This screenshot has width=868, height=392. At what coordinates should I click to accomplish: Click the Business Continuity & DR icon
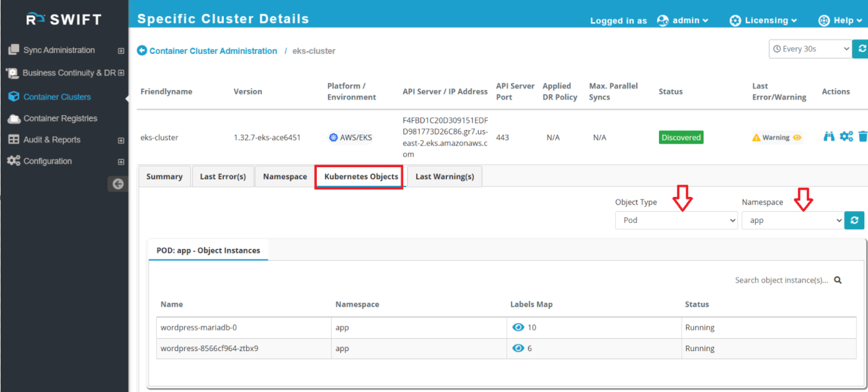tap(12, 73)
